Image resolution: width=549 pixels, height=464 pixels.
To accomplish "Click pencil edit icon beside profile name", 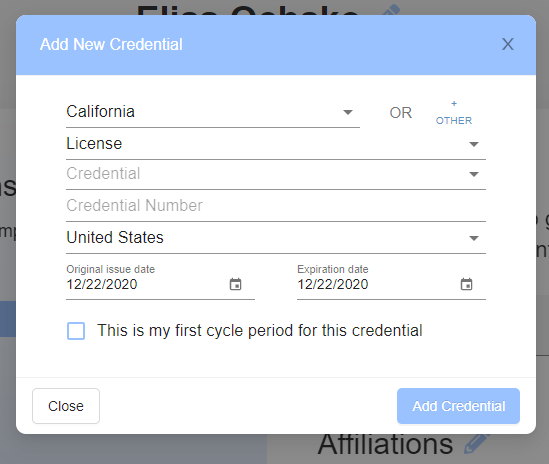I will [x=391, y=10].
